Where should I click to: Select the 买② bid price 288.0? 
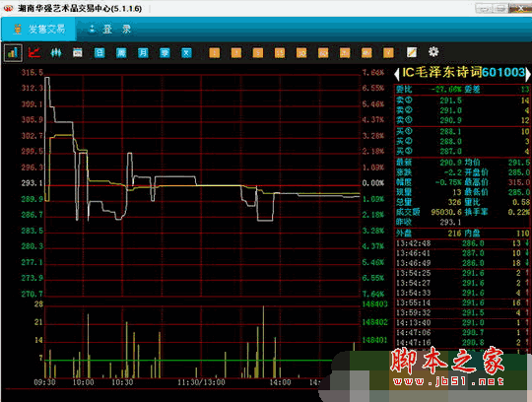coord(450,142)
